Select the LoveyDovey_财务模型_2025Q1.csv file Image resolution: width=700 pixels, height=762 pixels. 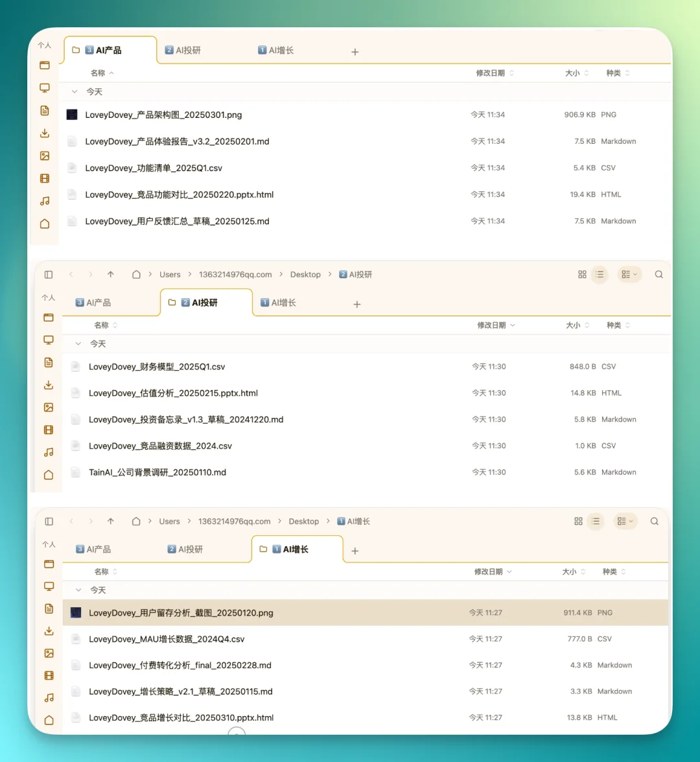tap(157, 366)
